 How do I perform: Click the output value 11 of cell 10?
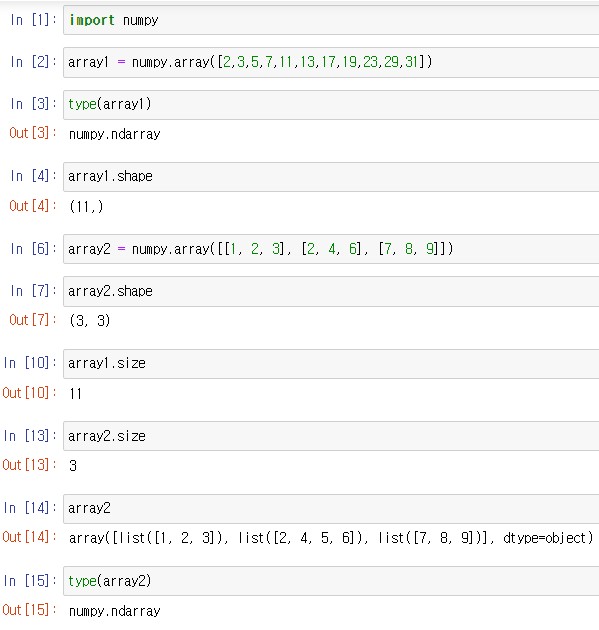pyautogui.click(x=76, y=393)
